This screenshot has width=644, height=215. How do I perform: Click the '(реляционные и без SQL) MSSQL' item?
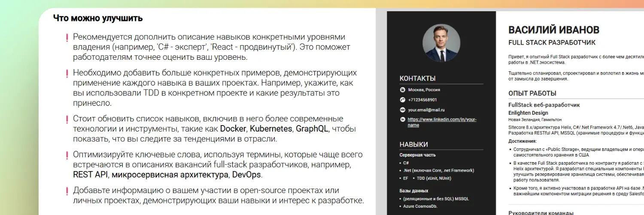pos(436,199)
